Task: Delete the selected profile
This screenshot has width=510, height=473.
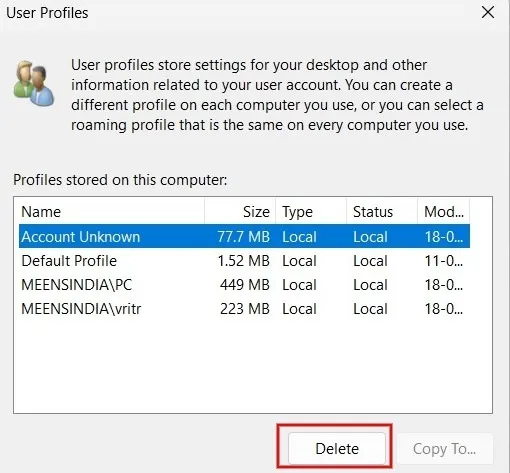Action: [x=337, y=448]
